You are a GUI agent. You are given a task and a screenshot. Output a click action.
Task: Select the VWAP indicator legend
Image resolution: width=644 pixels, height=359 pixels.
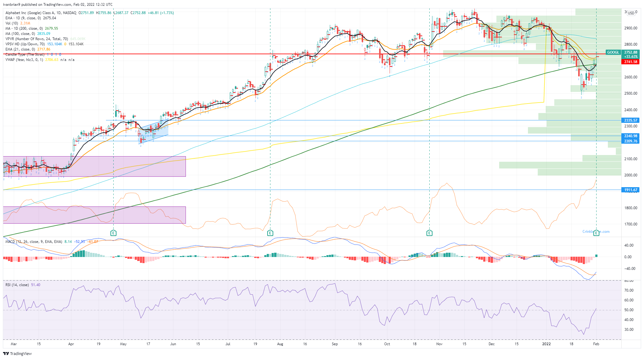tap(40, 60)
